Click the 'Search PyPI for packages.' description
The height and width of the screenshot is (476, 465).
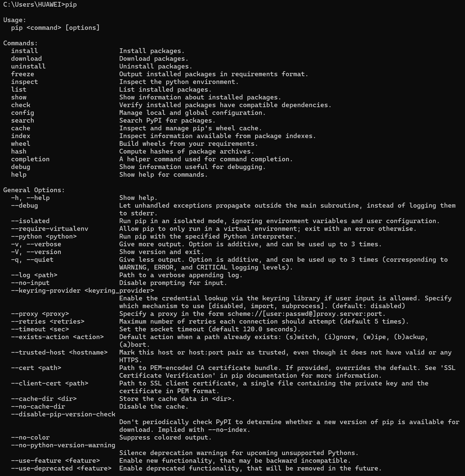pyautogui.click(x=167, y=121)
